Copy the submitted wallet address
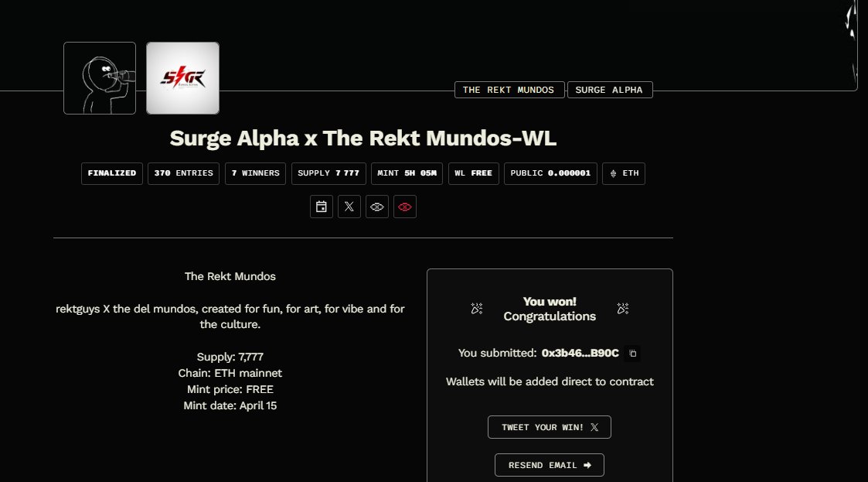This screenshot has width=868, height=482. coord(633,354)
